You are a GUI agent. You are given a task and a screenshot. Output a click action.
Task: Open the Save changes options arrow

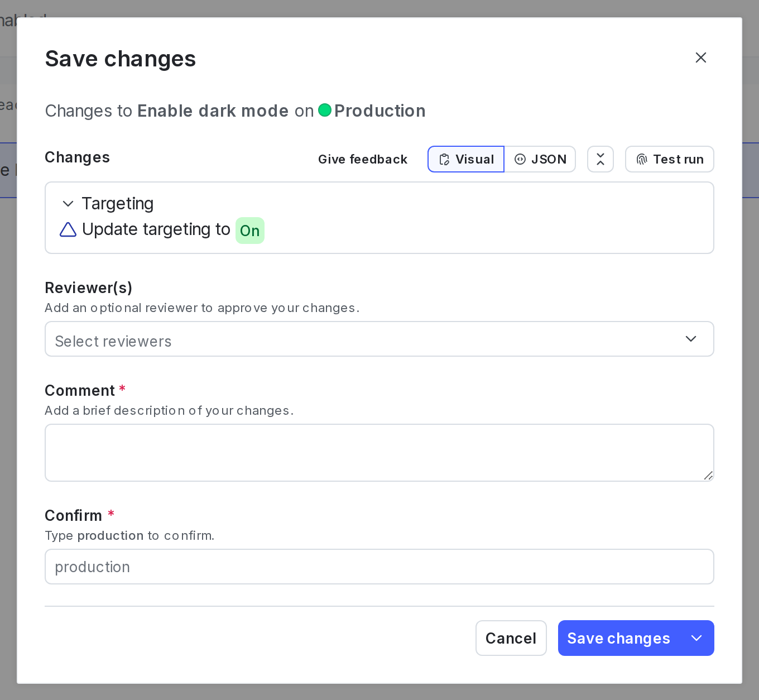pyautogui.click(x=696, y=638)
